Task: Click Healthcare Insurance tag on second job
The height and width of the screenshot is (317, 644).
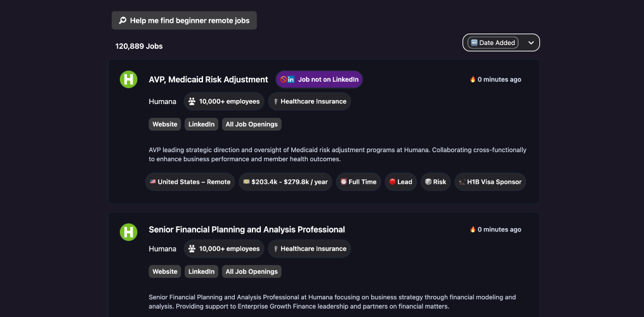Action: point(309,249)
